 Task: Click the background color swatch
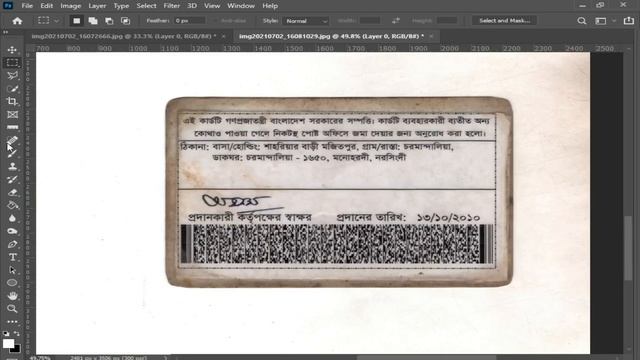click(x=16, y=349)
